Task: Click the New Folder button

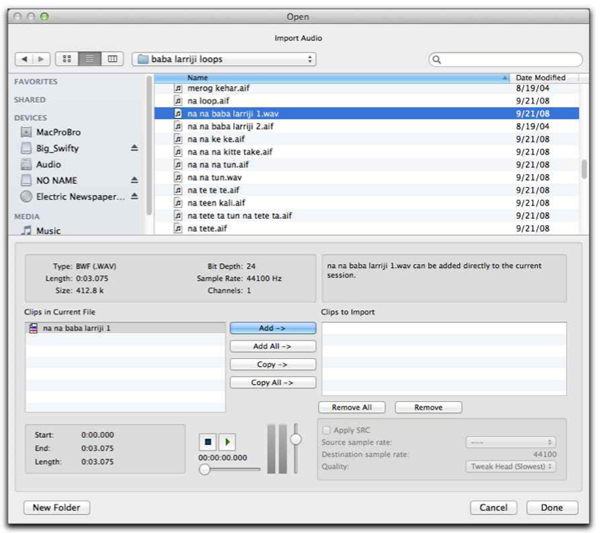Action: tap(57, 508)
